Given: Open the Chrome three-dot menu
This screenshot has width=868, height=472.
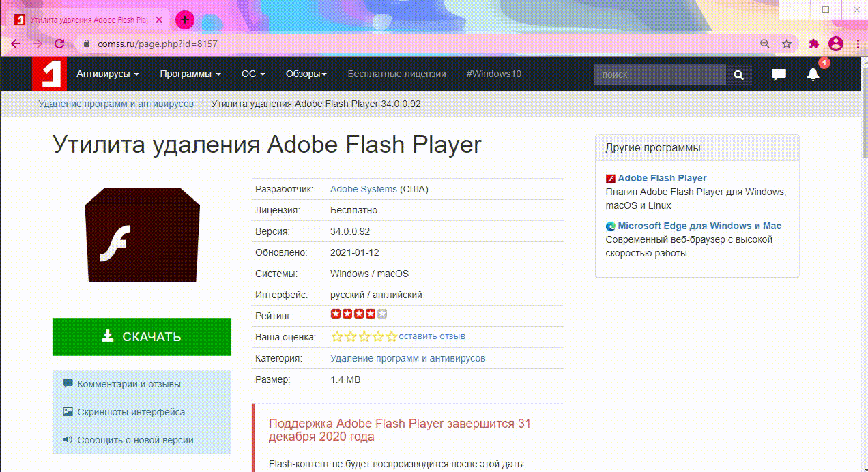Looking at the screenshot, I should click(858, 43).
